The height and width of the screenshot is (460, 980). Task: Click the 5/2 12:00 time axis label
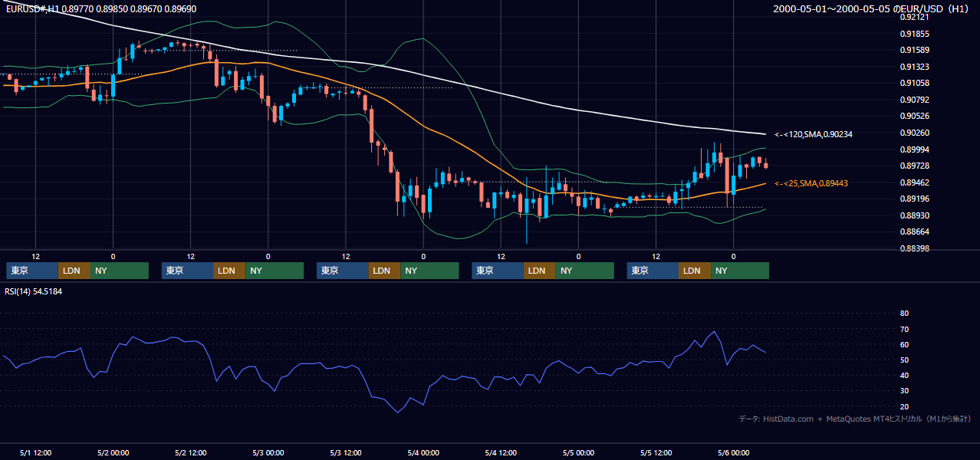(190, 452)
